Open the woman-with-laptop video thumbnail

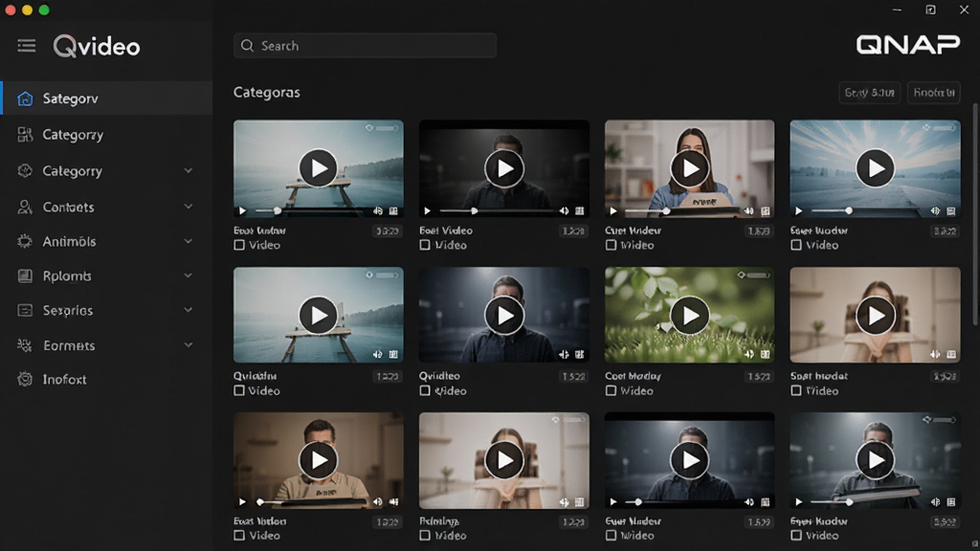click(689, 168)
